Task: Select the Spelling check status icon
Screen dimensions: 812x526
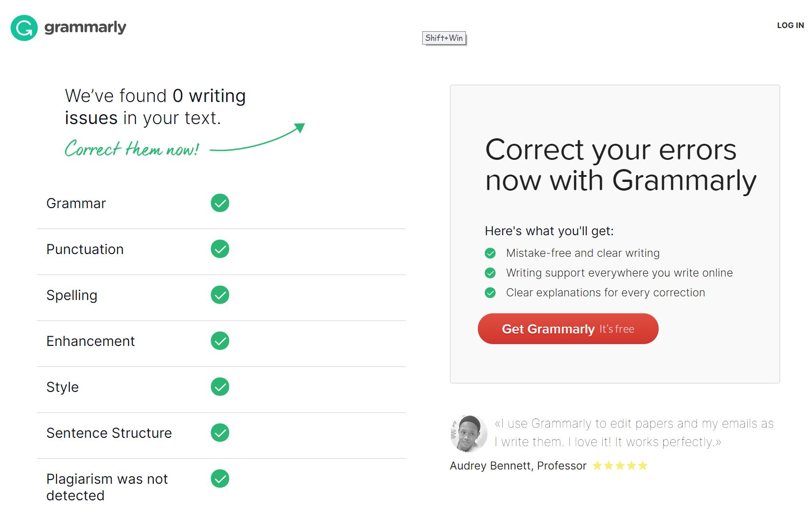Action: [x=220, y=295]
